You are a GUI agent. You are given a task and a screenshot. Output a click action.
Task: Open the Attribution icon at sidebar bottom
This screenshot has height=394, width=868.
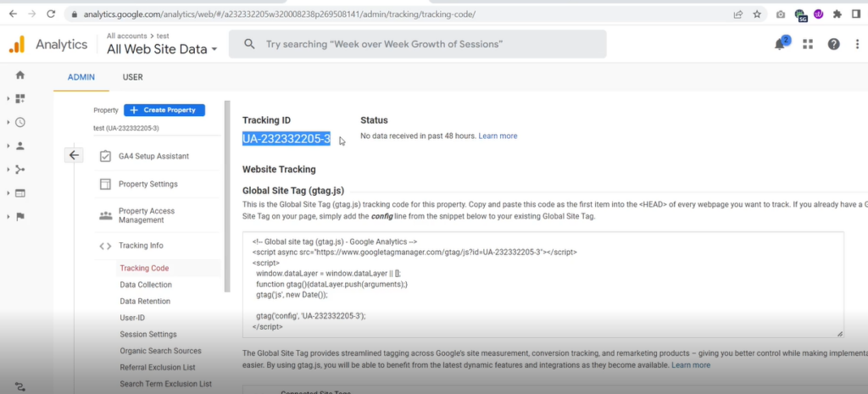(20, 386)
